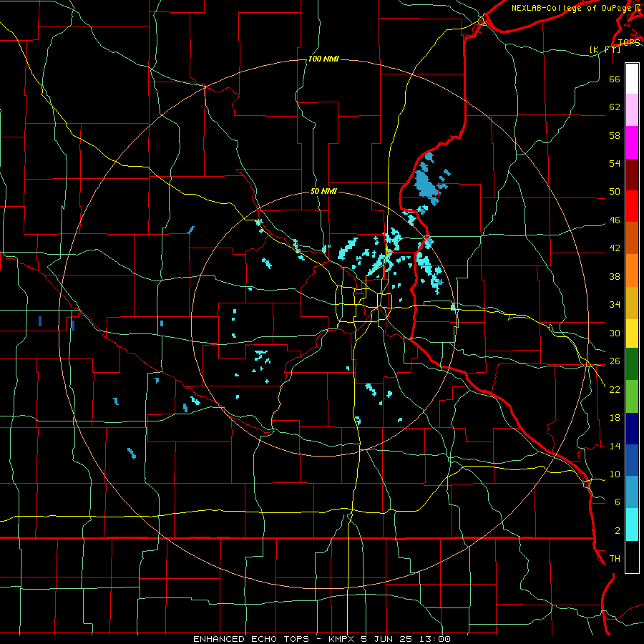Image resolution: width=644 pixels, height=644 pixels.
Task: Click the "TOPS" legend heading
Action: point(629,42)
